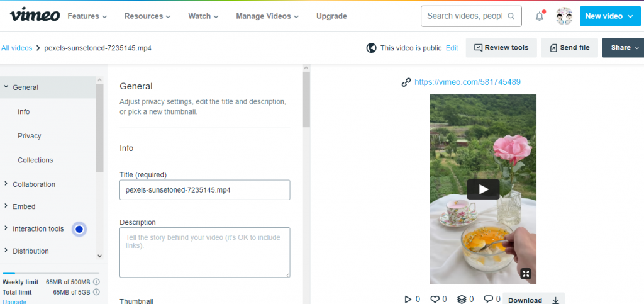
Task: Click the breadcrumb file name pexels-sunsetoned-7235145.mp4
Action: pos(97,48)
